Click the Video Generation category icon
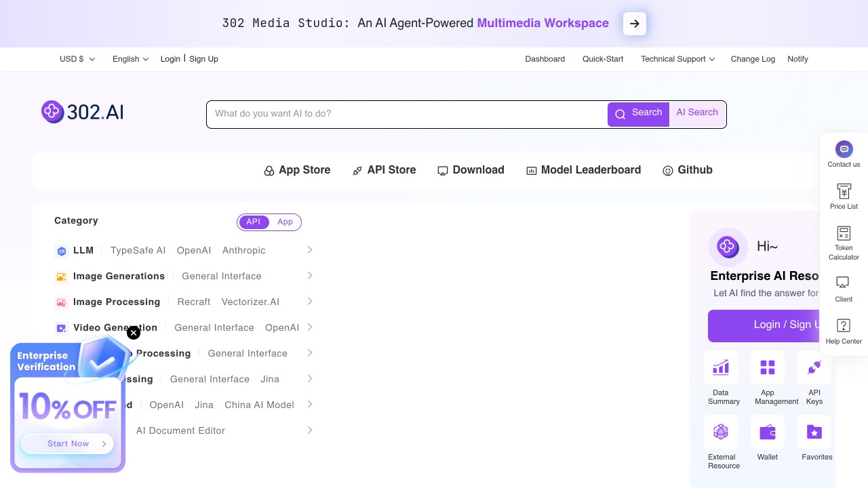Viewport: 868px width, 488px height. [62, 328]
